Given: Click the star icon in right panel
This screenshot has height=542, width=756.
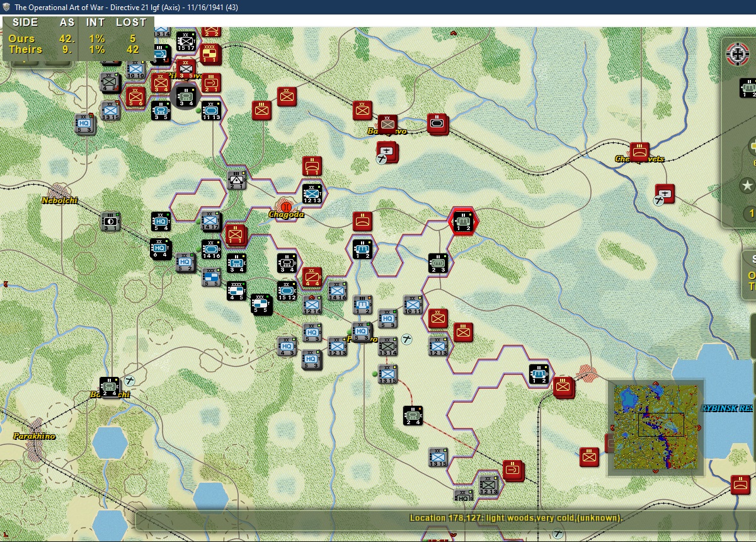Looking at the screenshot, I should click(747, 186).
